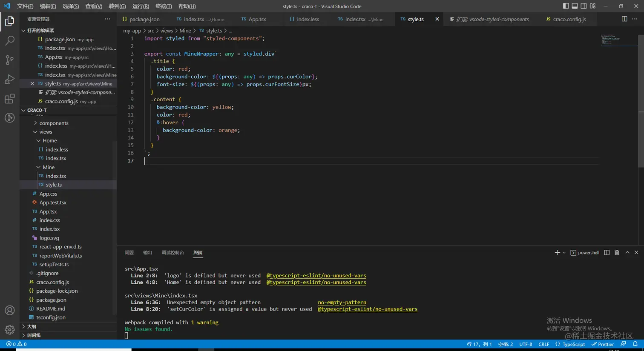Viewport: 644px width, 351px height.
Task: Open the 终端(T) menu
Action: [164, 6]
